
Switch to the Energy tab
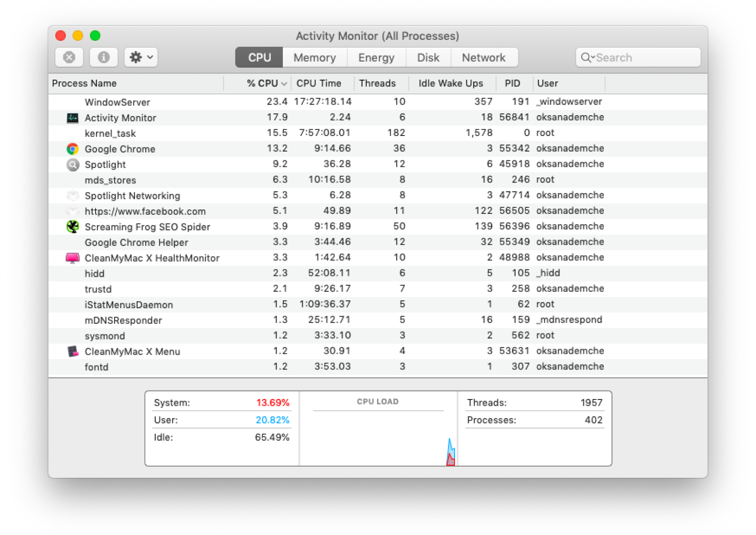coord(376,57)
